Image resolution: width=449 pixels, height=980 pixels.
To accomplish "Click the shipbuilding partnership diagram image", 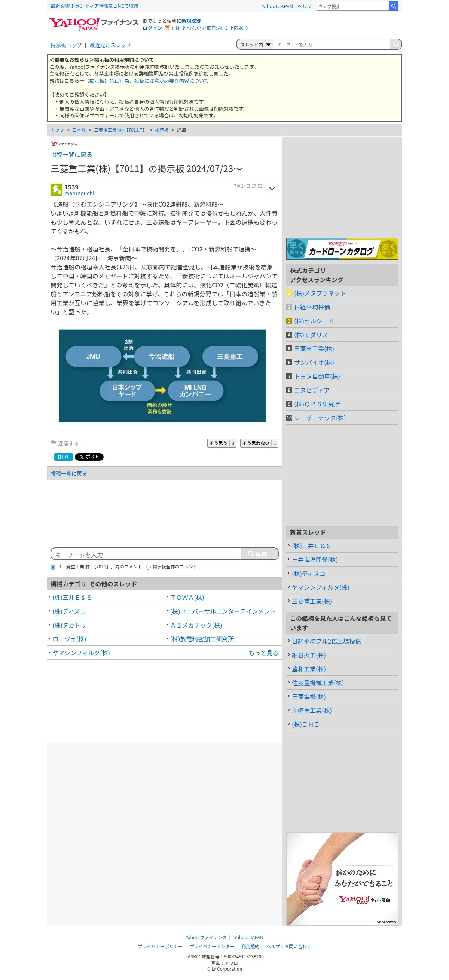I will [162, 376].
